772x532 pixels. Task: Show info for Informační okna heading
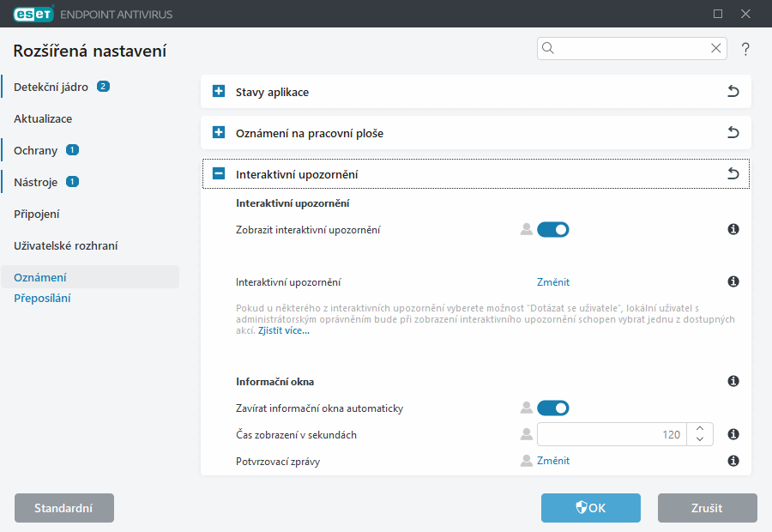click(x=733, y=381)
